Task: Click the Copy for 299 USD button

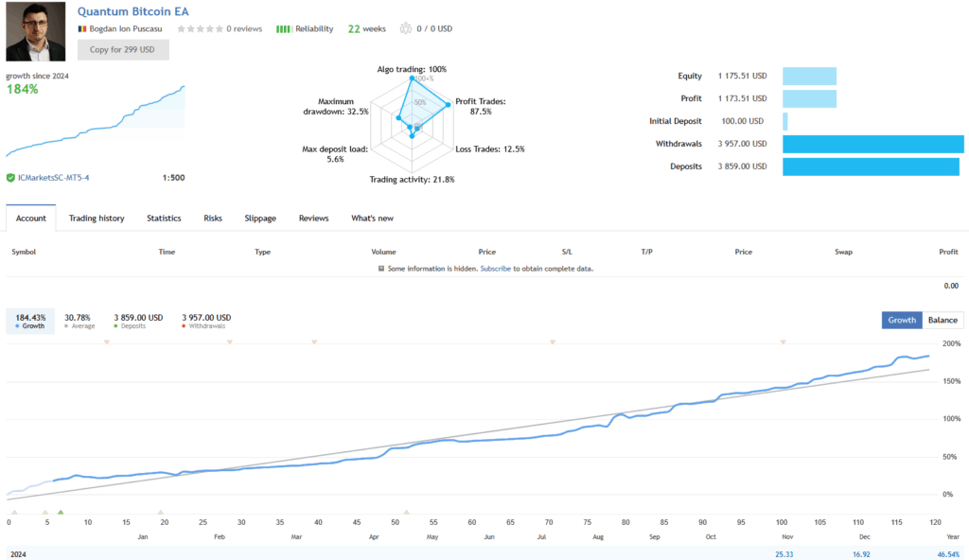Action: pyautogui.click(x=123, y=49)
